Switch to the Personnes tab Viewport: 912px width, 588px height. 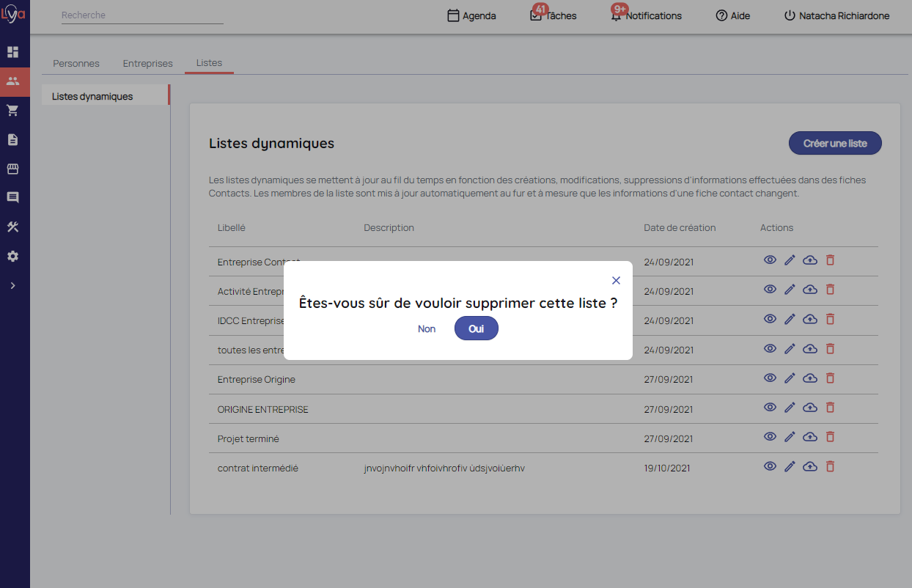point(76,63)
